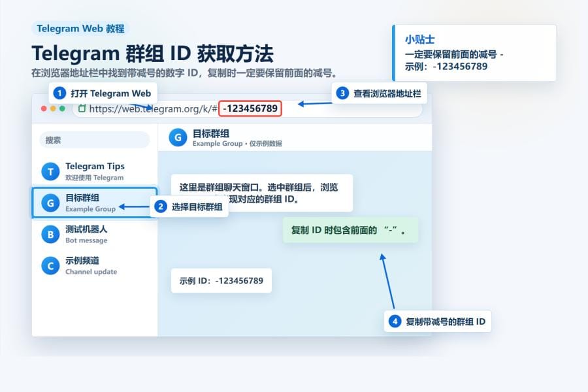Click the -123456789 ID in the address bar
Image resolution: width=588 pixels, height=392 pixels.
click(x=250, y=108)
